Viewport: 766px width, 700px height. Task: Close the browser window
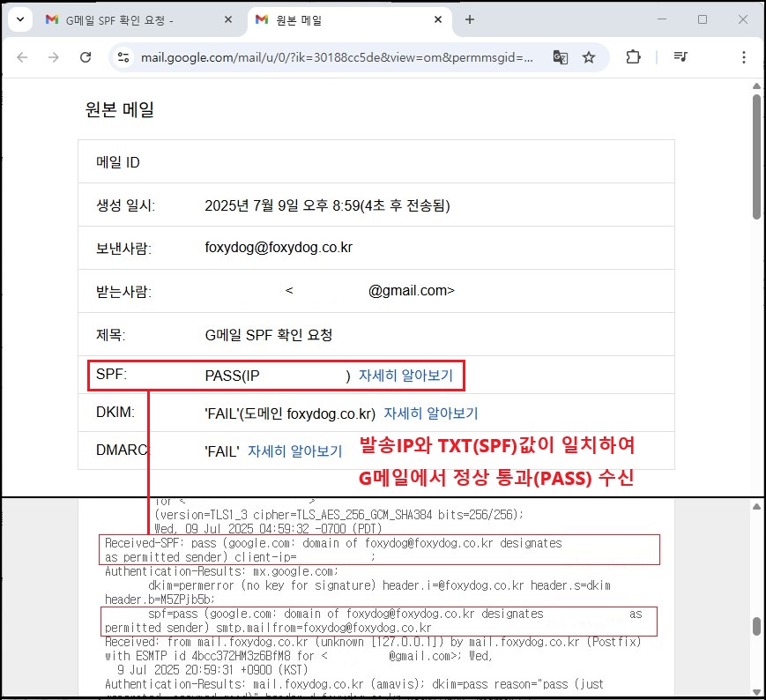(743, 19)
